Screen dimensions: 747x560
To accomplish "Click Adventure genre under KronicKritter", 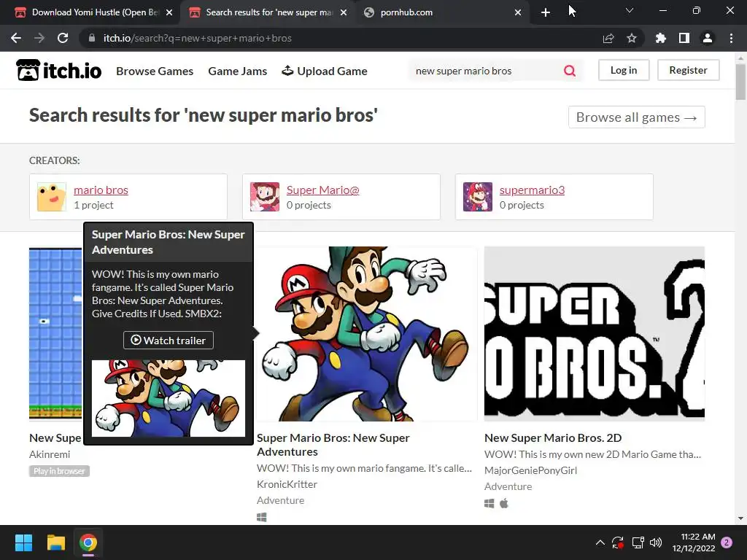I will pyautogui.click(x=280, y=500).
